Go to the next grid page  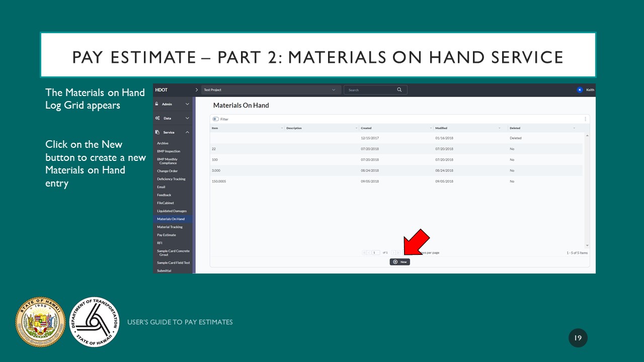pos(393,252)
